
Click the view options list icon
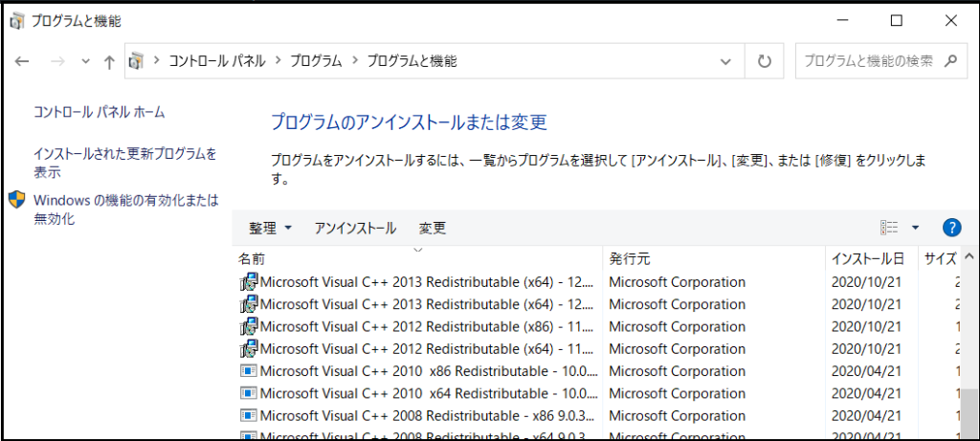[889, 228]
